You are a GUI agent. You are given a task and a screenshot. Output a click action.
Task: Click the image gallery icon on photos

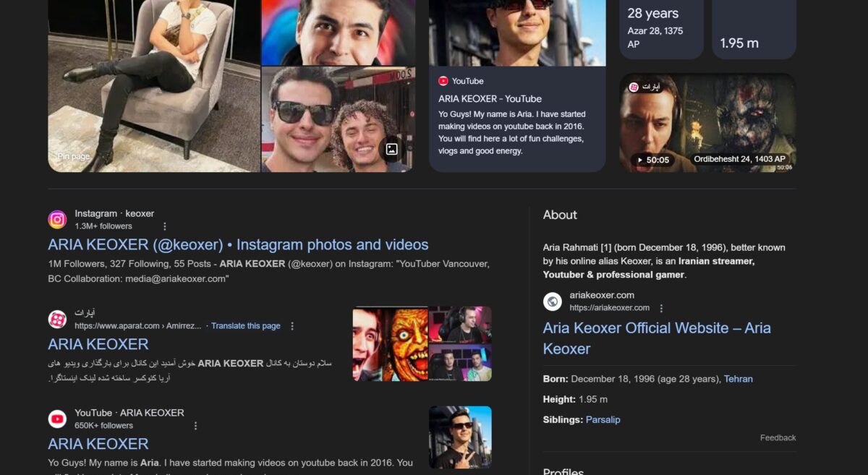coord(391,150)
